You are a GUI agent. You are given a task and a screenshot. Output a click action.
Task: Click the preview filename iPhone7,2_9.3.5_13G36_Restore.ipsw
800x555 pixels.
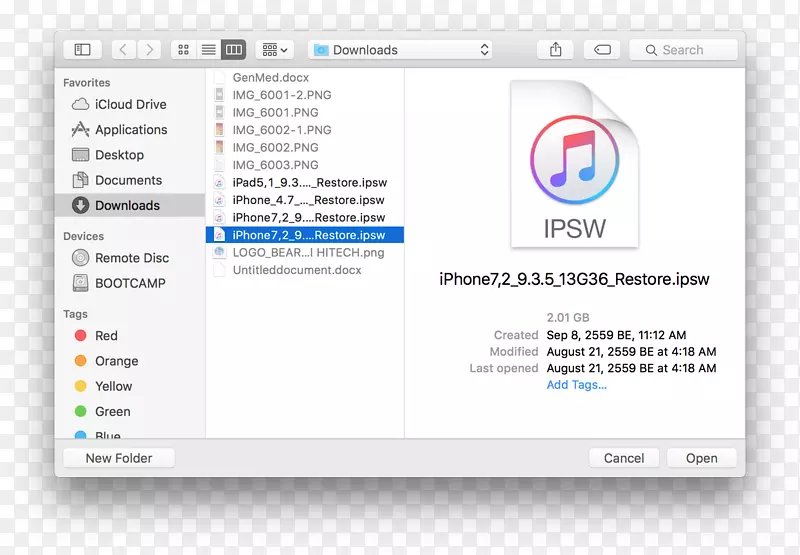574,279
